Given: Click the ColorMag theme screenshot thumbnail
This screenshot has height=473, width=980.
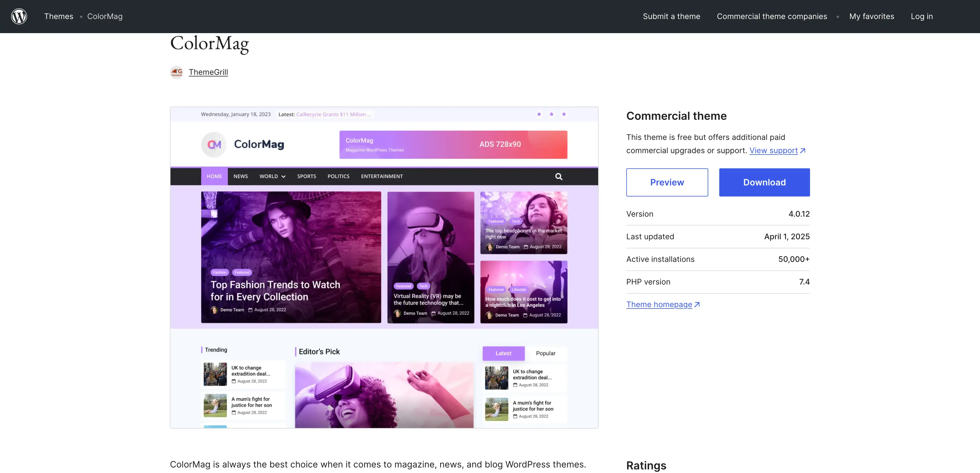Looking at the screenshot, I should (x=384, y=267).
